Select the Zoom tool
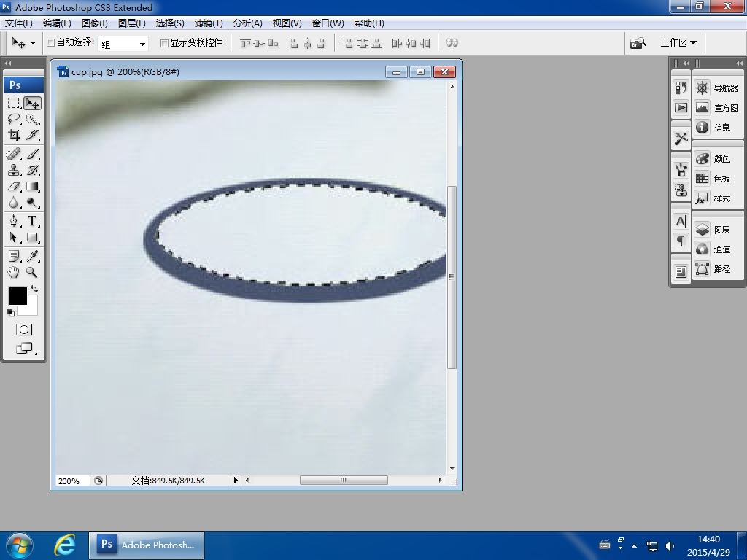 tap(32, 273)
